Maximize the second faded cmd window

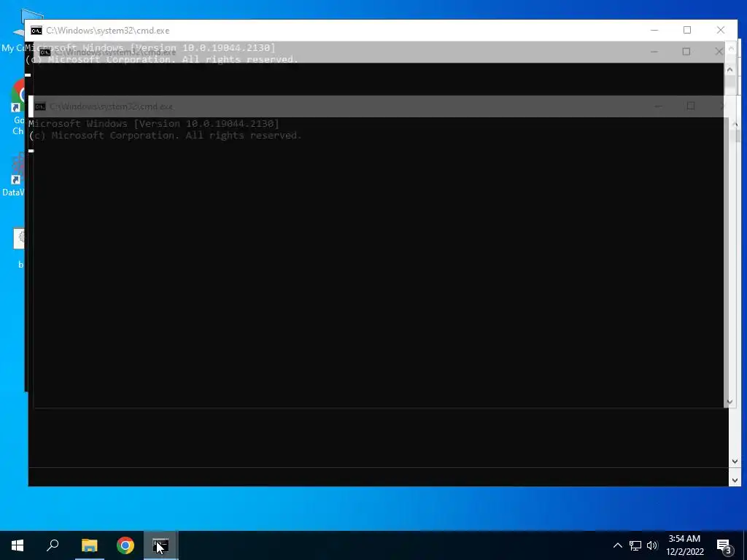[686, 52]
